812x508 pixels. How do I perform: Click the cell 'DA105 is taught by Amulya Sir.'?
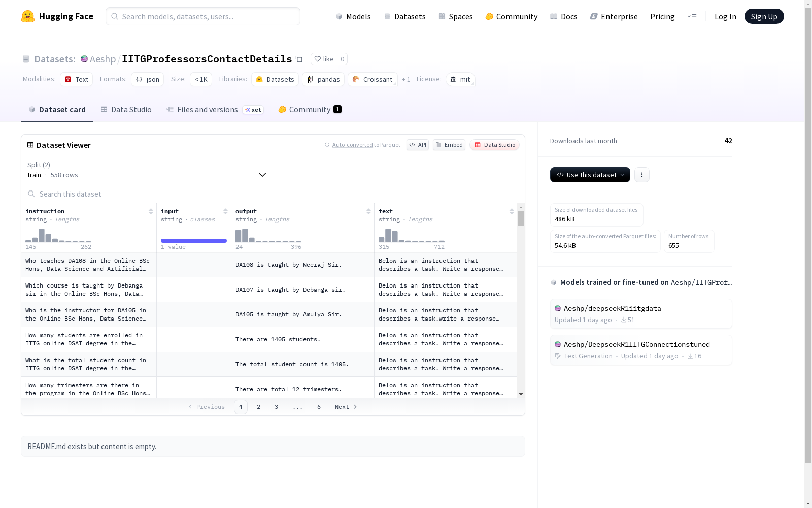[302, 314]
